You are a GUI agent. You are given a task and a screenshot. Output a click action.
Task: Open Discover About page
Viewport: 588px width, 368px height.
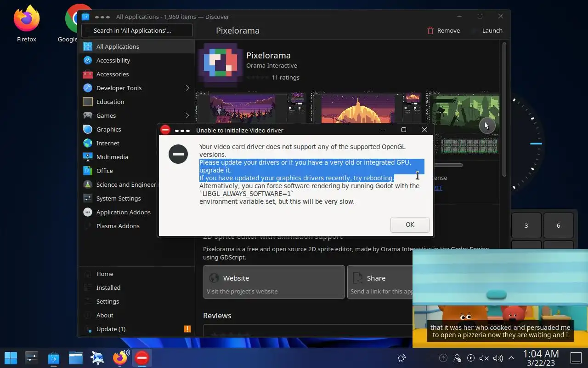click(136, 315)
